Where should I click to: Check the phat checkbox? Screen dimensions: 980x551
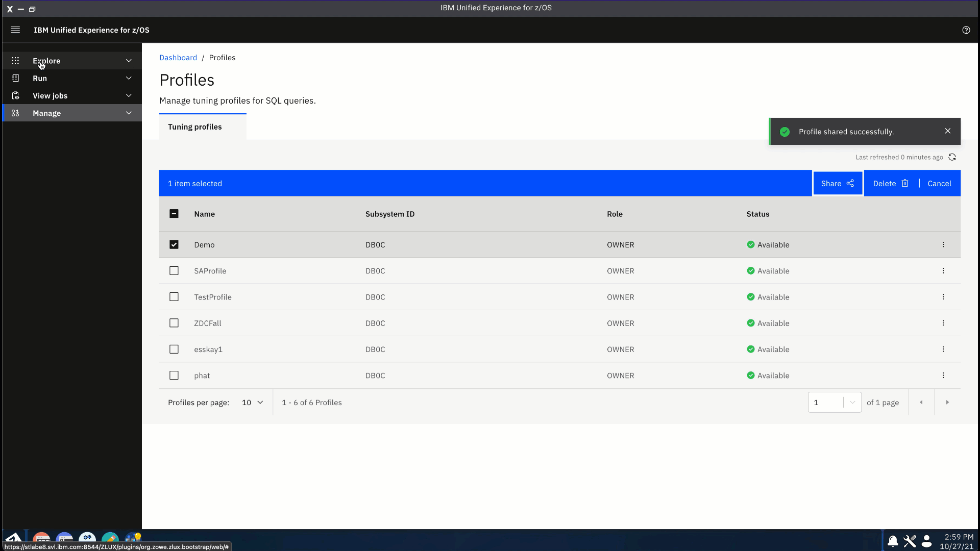[x=174, y=375]
